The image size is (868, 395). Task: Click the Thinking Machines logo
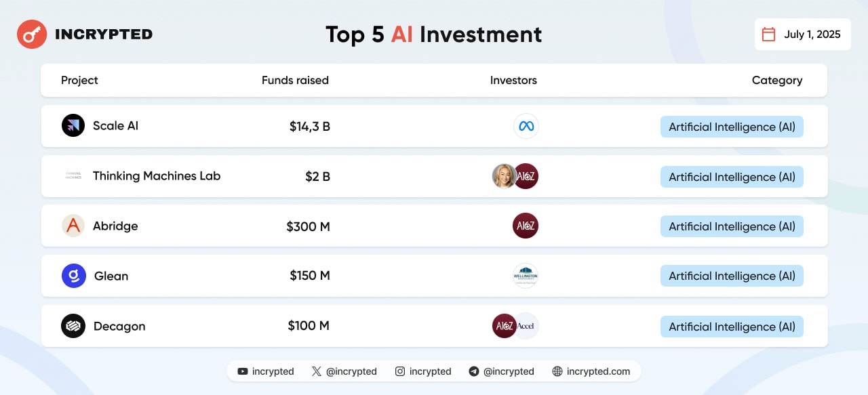73,175
